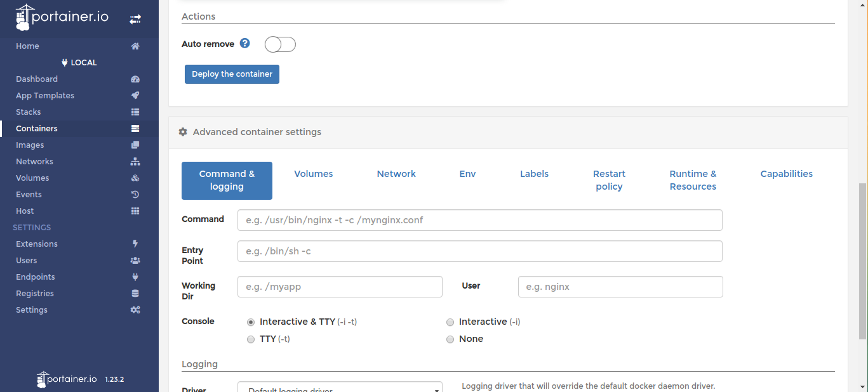Open Stacks in the sidebar
The width and height of the screenshot is (868, 392).
(29, 112)
